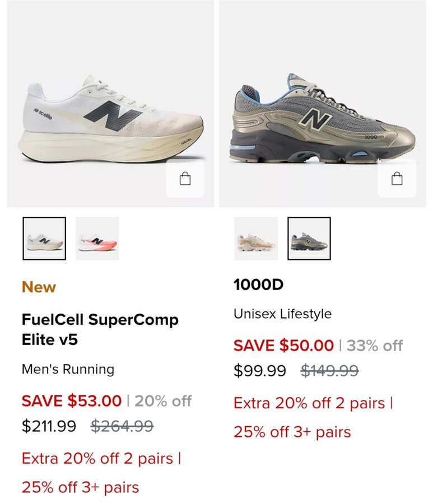Open the FuelCell SuperComp Elite v5 title link

(100, 329)
